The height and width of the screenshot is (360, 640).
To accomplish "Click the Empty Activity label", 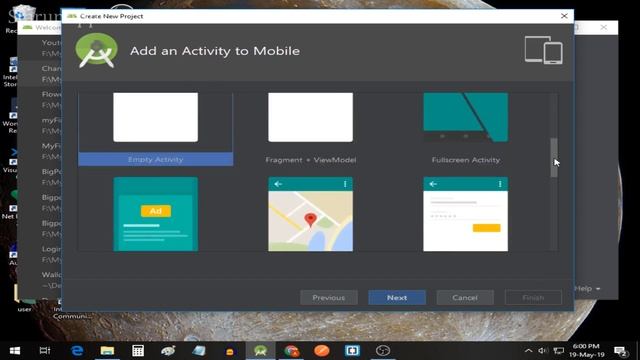I will pos(156,160).
